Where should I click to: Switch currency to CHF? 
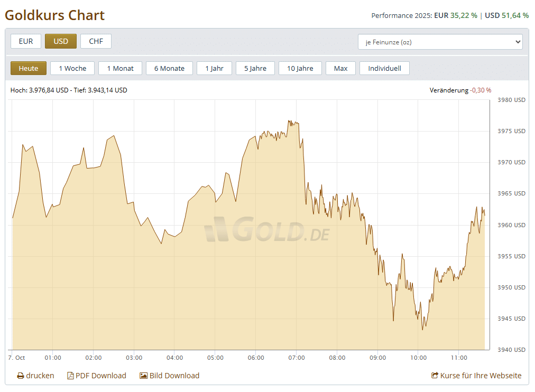point(96,41)
